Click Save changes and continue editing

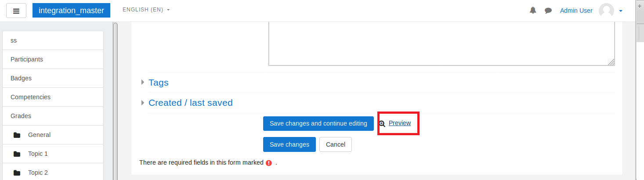318,123
